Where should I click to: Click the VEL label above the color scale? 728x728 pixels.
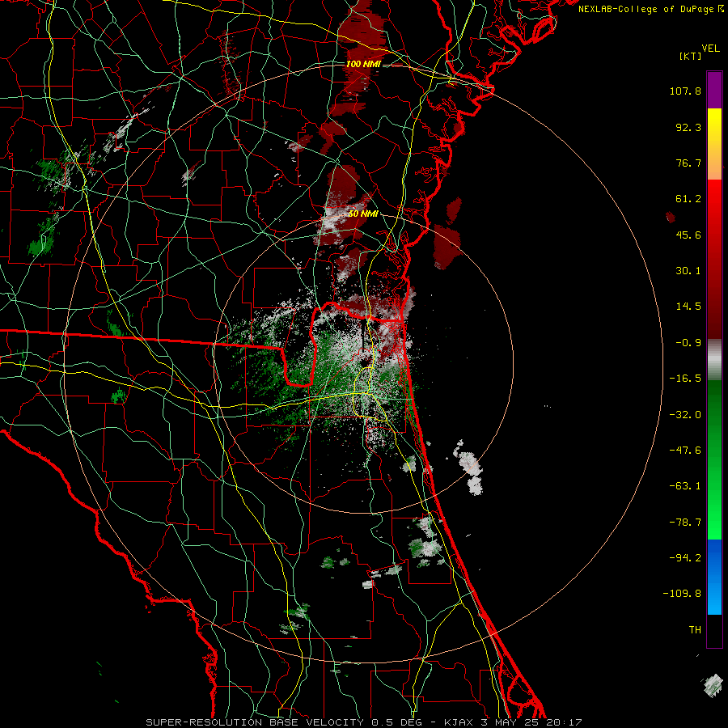[710, 49]
